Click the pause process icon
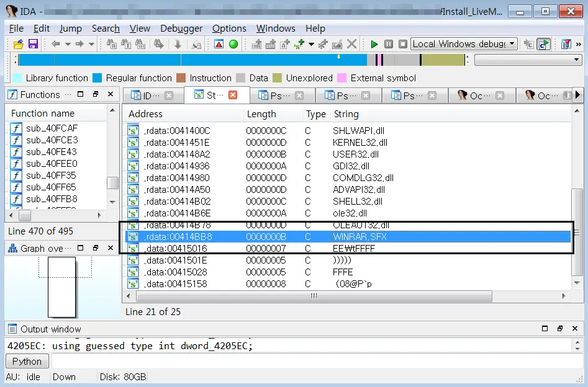 [389, 44]
